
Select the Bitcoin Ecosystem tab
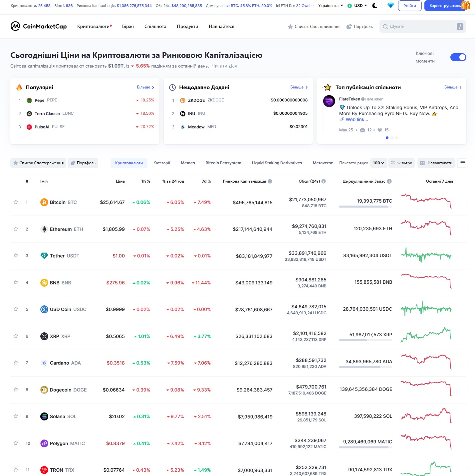[x=223, y=163]
